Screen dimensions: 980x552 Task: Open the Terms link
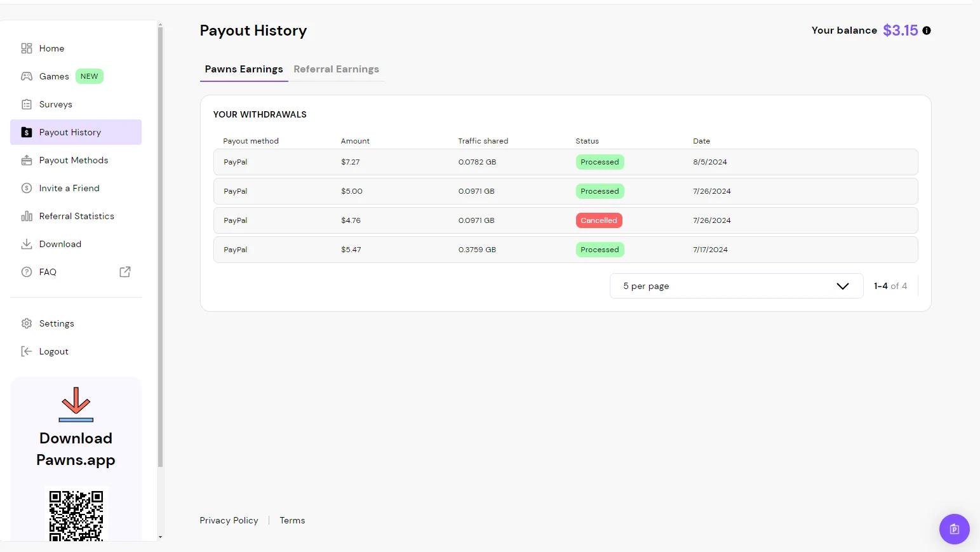pos(292,520)
